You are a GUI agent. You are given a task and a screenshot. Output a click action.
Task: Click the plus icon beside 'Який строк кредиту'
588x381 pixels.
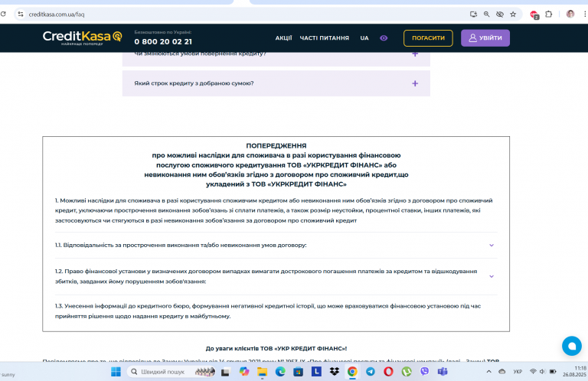(415, 83)
